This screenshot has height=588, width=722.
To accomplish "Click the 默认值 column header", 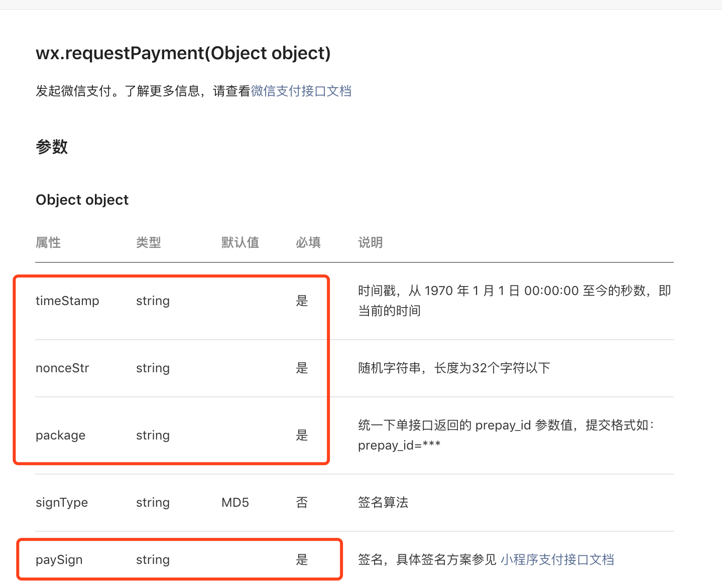I will click(240, 242).
